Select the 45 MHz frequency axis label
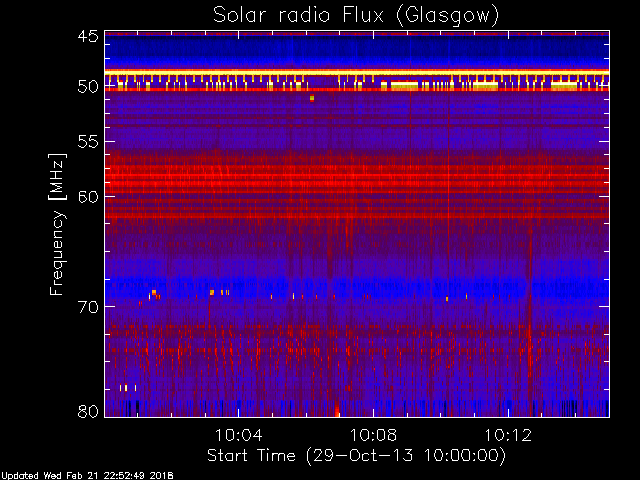Image resolution: width=640 pixels, height=480 pixels. (88, 37)
